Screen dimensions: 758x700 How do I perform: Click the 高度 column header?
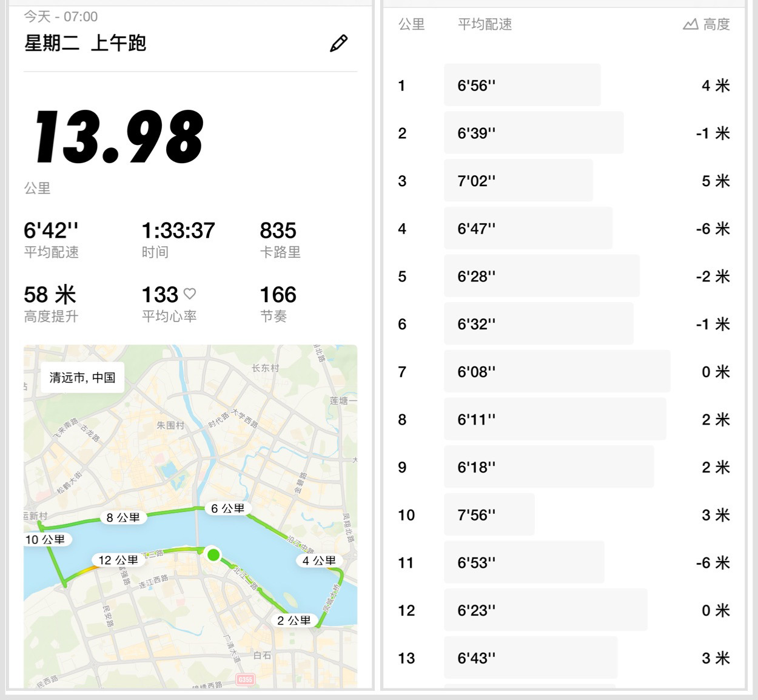click(716, 24)
